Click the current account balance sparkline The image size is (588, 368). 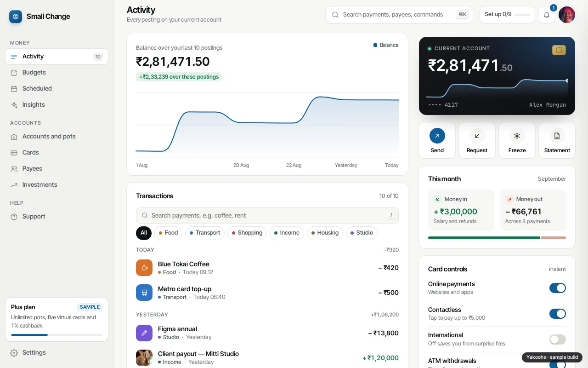point(497,89)
